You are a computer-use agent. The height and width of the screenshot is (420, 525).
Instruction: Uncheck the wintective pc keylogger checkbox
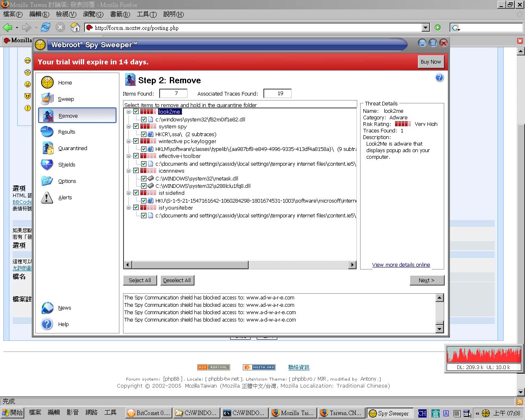pos(136,141)
